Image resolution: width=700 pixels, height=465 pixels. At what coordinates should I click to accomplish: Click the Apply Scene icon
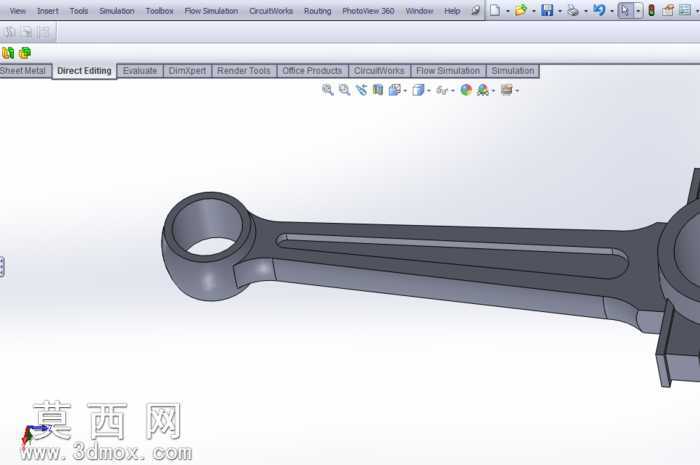[483, 90]
